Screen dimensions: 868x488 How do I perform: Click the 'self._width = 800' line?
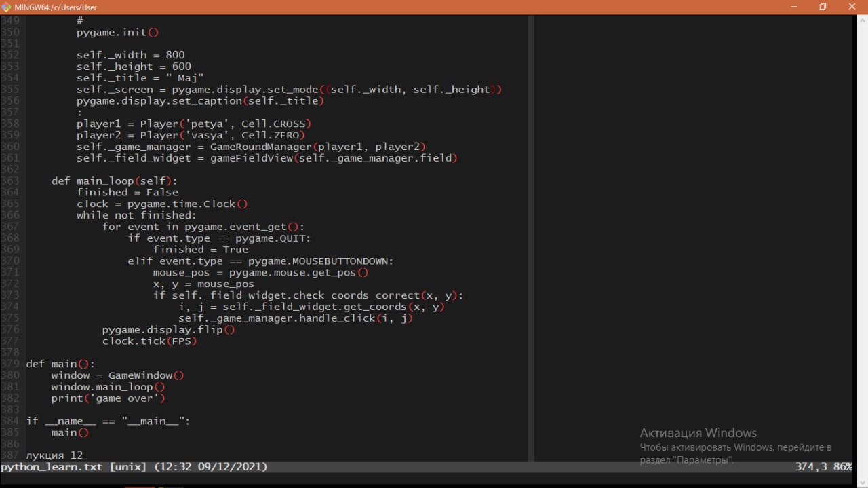[130, 55]
